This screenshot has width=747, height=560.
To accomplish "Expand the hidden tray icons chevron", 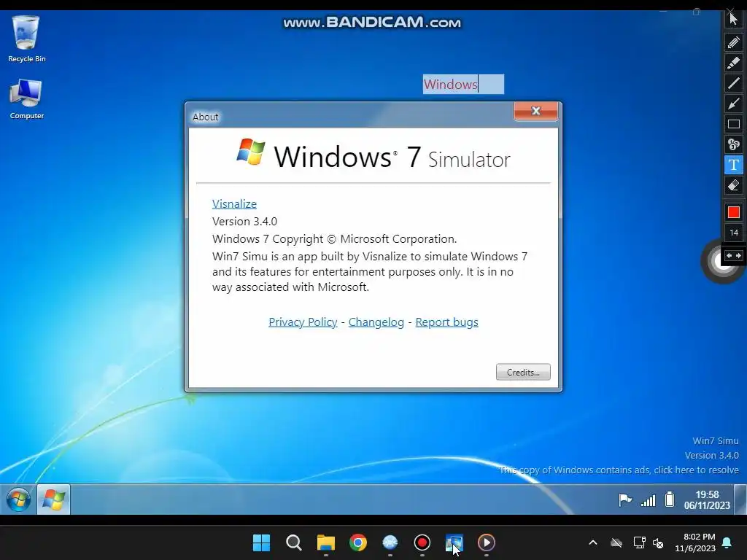I will point(593,542).
